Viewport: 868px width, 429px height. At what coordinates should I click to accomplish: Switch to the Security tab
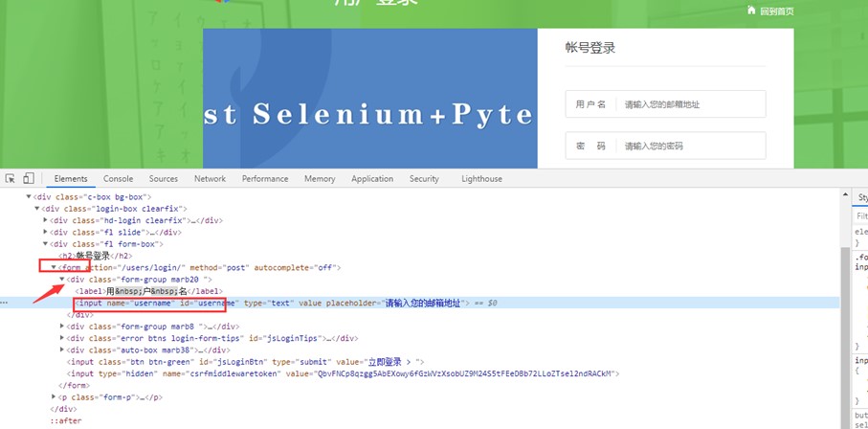click(424, 178)
